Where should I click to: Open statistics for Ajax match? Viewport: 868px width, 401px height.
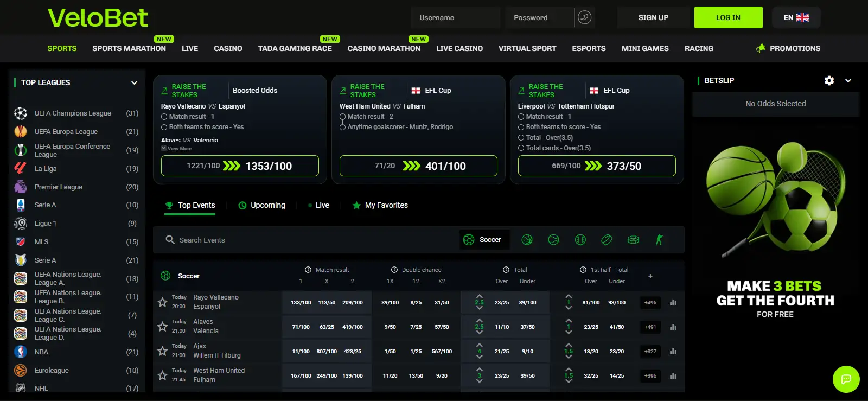click(673, 351)
